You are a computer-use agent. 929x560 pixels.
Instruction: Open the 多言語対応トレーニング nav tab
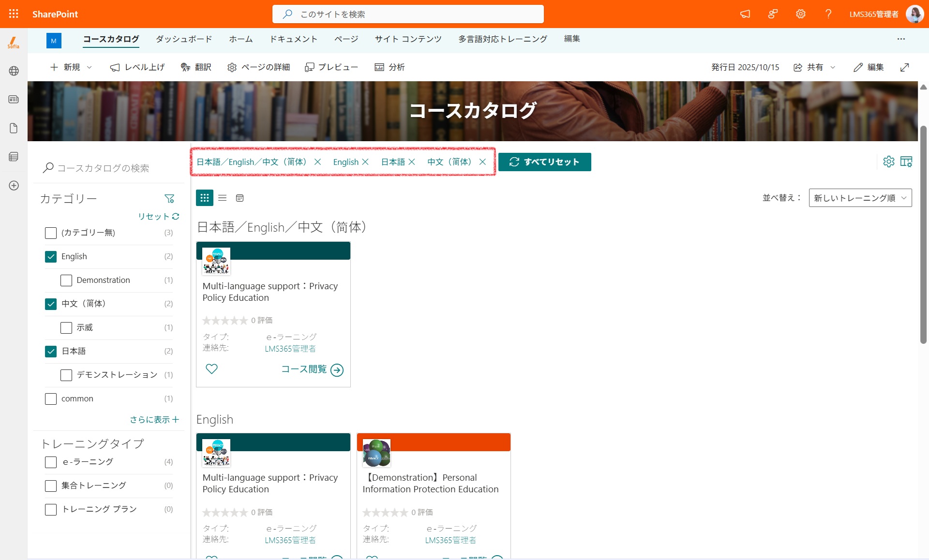click(503, 39)
